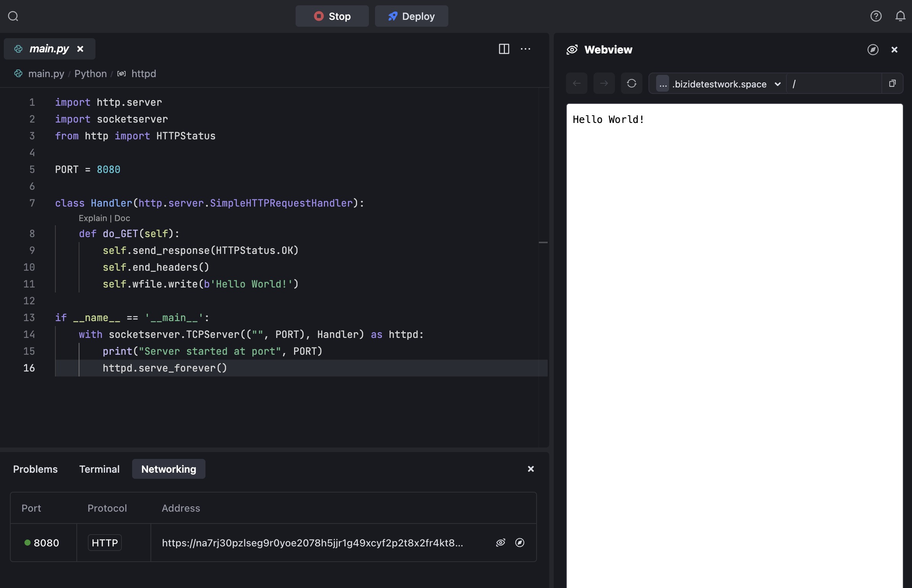The width and height of the screenshot is (912, 588).
Task: Copy the Webview URL
Action: click(892, 83)
